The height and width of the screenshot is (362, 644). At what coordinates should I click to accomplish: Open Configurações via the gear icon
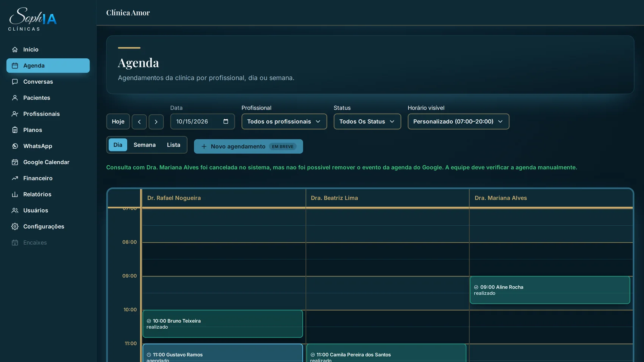click(15, 226)
